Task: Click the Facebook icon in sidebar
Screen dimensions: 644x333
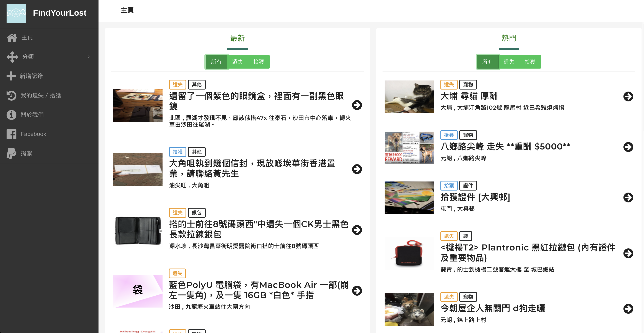Action: (x=11, y=134)
